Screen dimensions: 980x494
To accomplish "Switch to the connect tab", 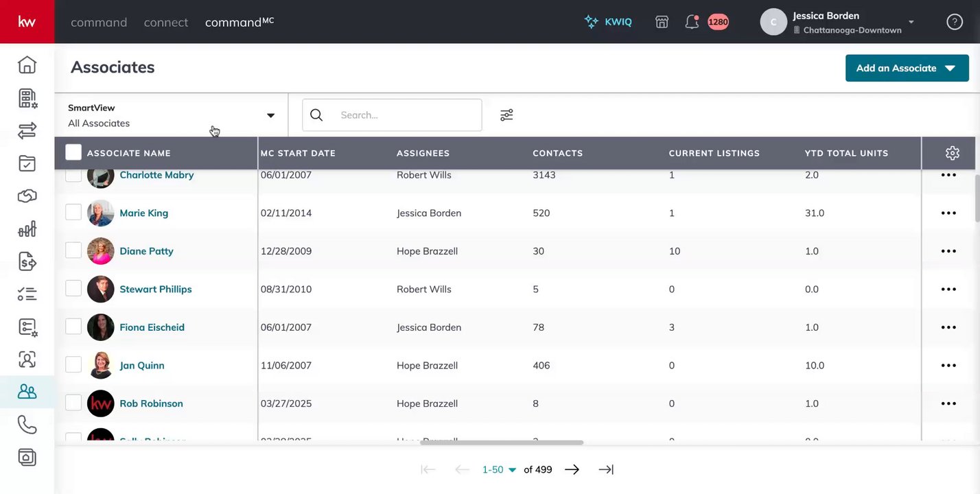I will tap(166, 22).
